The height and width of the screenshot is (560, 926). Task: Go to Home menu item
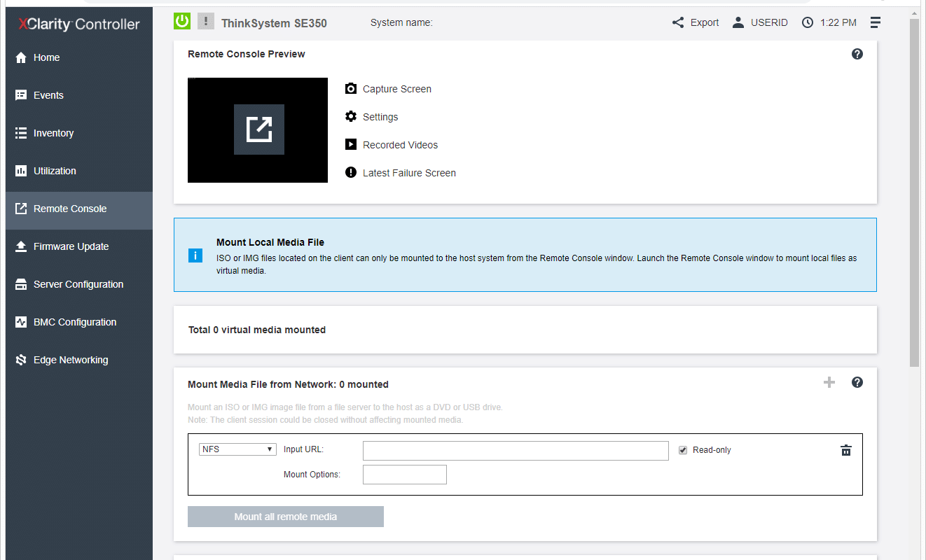point(46,57)
